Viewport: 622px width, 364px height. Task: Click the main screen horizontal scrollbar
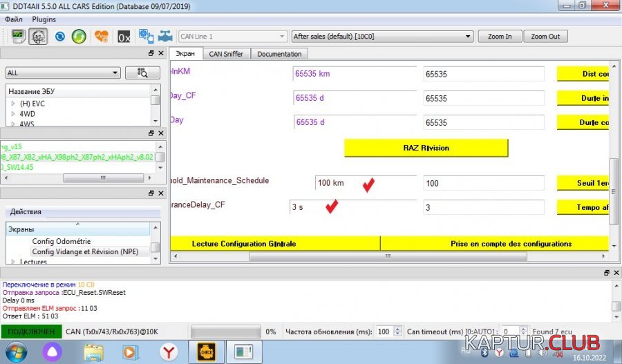point(388,256)
